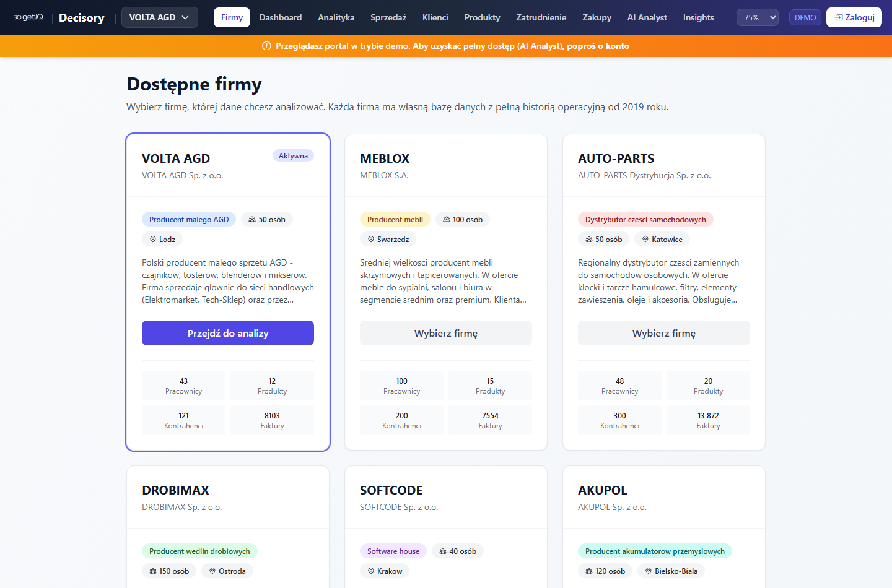Screen dimensions: 892x588
Task: Click the 'Dystrybutor czesci samochodowych' tag
Action: click(645, 220)
